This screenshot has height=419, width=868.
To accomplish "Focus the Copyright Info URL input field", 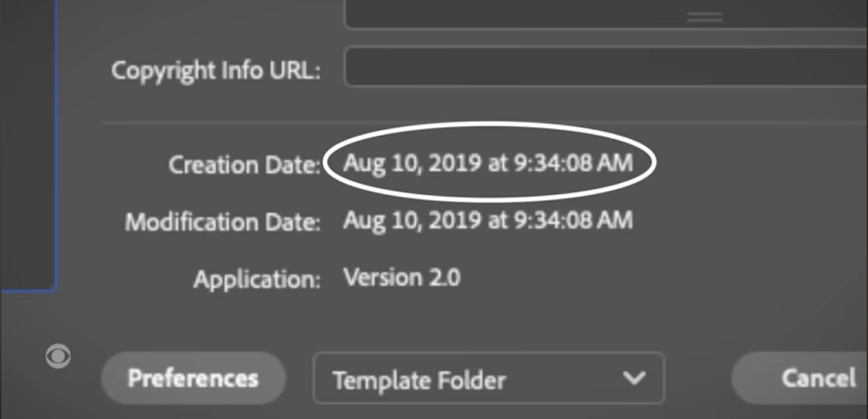I will [x=605, y=67].
